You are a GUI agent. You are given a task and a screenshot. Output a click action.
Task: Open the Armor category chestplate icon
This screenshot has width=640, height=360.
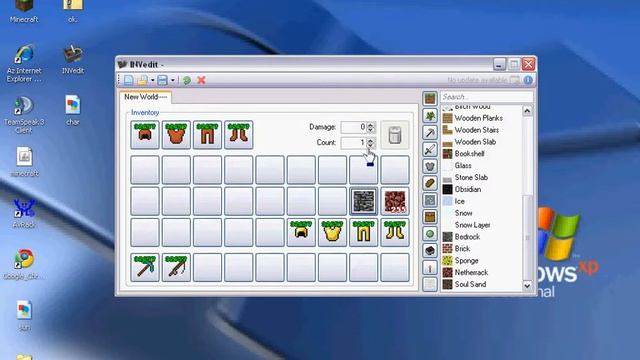pos(430,166)
